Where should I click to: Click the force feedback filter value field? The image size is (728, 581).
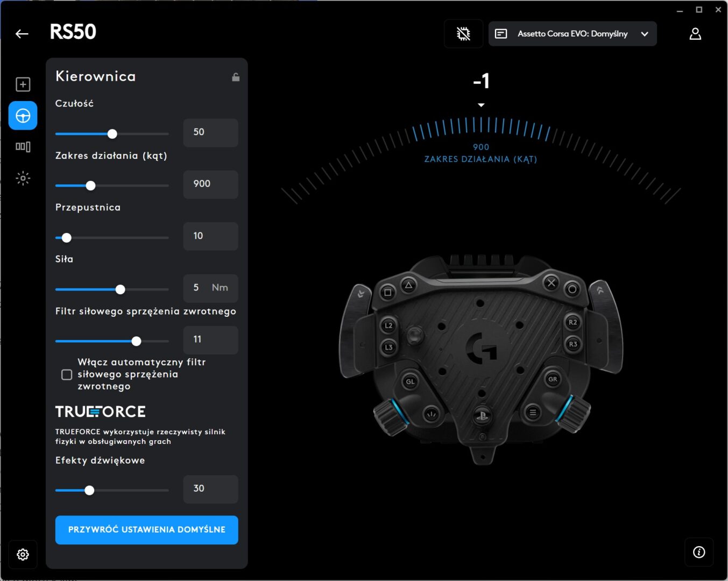pos(210,339)
